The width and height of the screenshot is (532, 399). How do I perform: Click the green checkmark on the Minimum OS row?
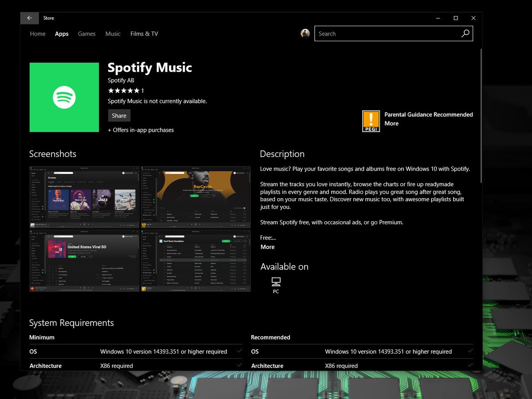(239, 351)
